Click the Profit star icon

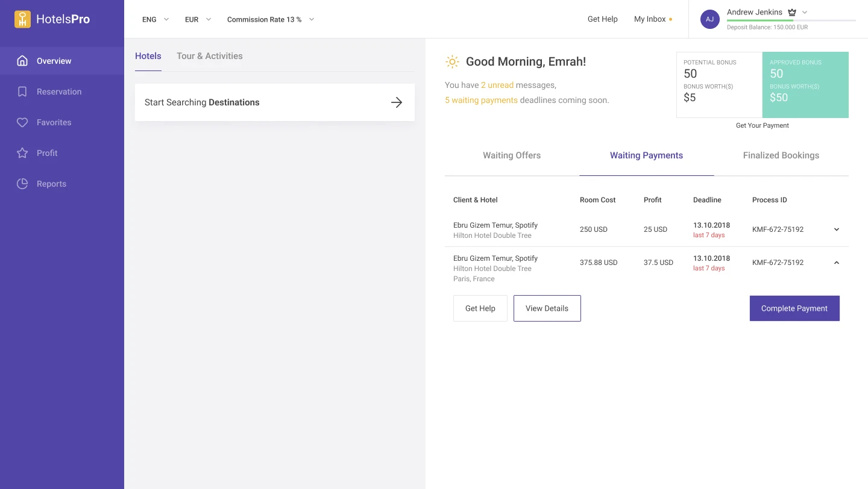pos(22,153)
